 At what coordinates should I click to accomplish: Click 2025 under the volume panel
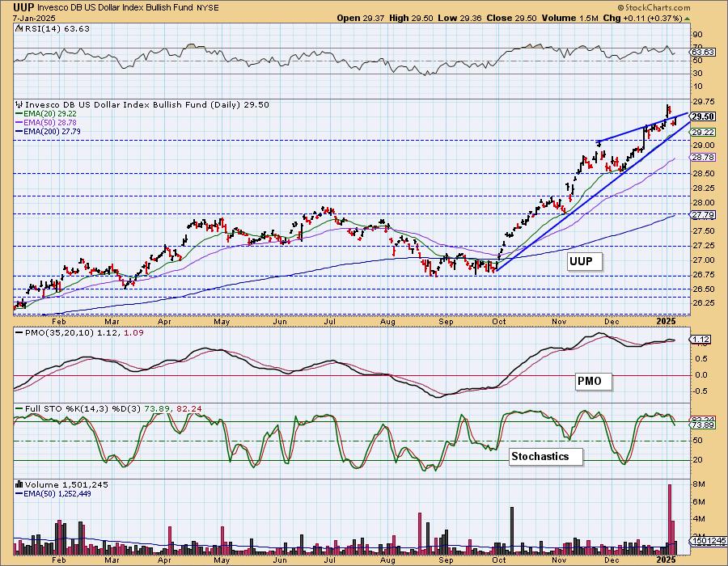tap(666, 560)
